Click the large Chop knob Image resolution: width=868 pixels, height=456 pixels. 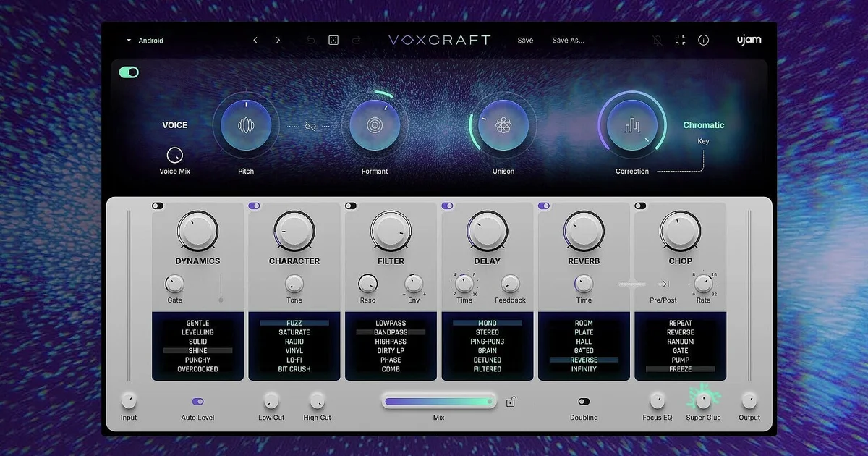(x=680, y=232)
